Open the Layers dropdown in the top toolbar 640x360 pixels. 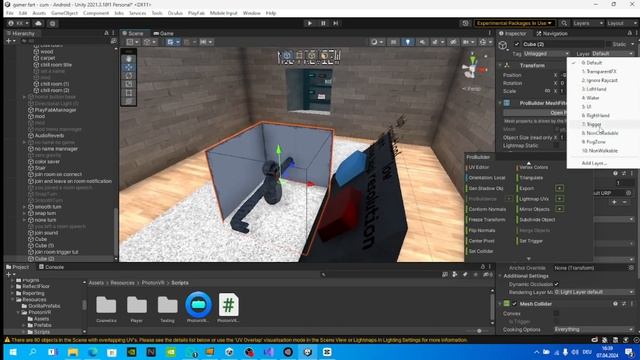(x=588, y=23)
